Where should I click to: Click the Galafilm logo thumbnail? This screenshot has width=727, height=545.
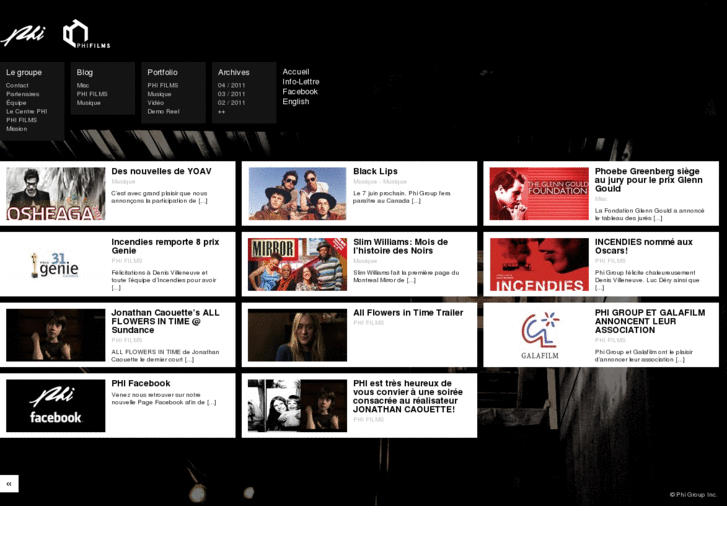[539, 335]
